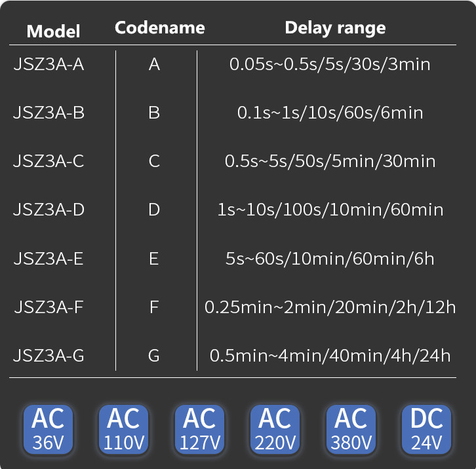Image resolution: width=476 pixels, height=469 pixels.
Task: Select the AC 36V voltage badge
Action: [x=48, y=429]
